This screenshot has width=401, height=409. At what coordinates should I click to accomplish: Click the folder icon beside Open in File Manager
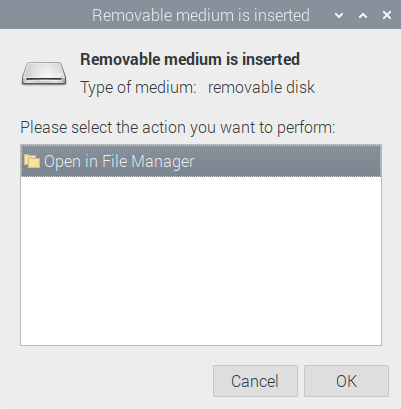[32, 161]
